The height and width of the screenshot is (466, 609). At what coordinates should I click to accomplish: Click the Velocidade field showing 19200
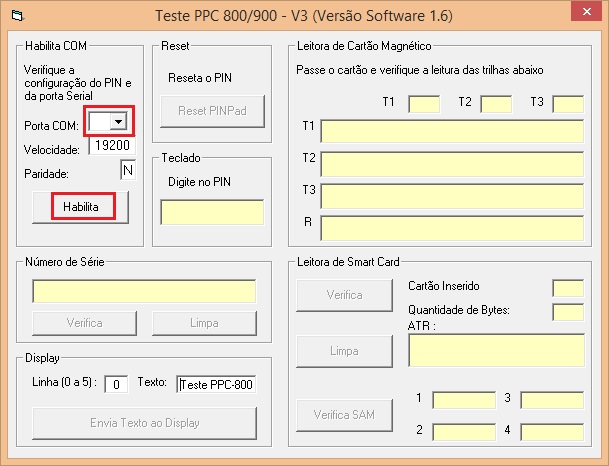tap(111, 145)
